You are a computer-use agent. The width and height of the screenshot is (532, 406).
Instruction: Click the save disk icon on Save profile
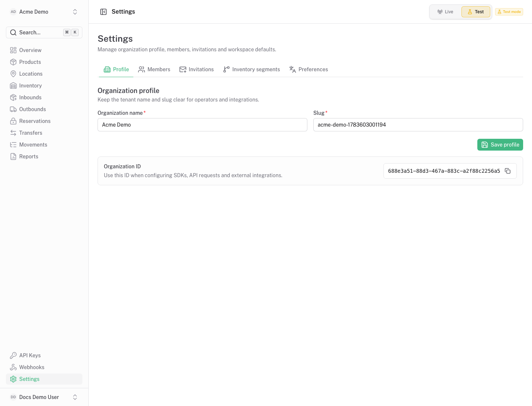[x=485, y=145]
